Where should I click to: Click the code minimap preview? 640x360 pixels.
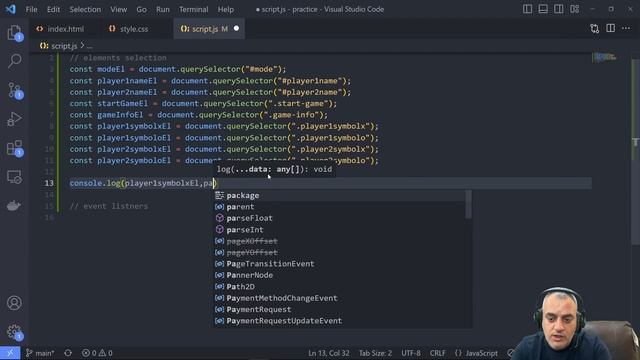[605, 57]
